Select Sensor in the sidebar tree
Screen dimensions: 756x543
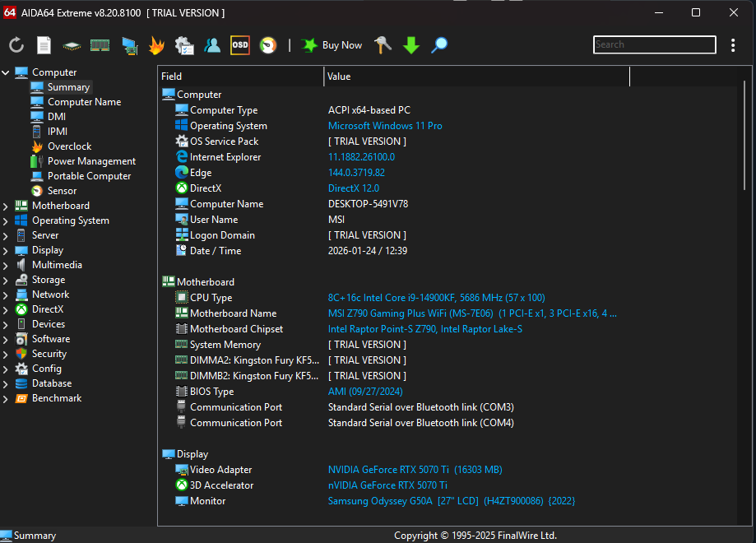point(62,191)
